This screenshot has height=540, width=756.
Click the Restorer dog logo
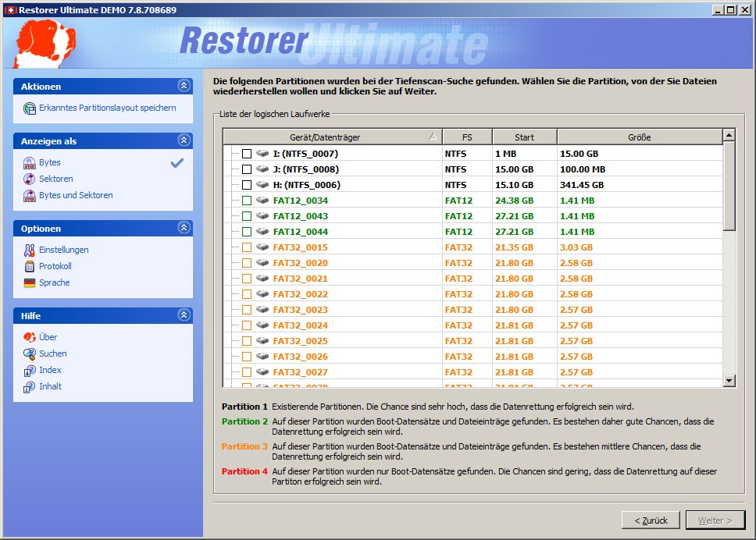click(45, 43)
